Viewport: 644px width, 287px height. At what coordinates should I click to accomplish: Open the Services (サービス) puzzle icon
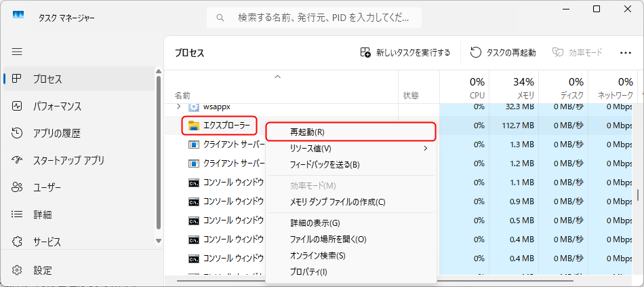(x=17, y=242)
